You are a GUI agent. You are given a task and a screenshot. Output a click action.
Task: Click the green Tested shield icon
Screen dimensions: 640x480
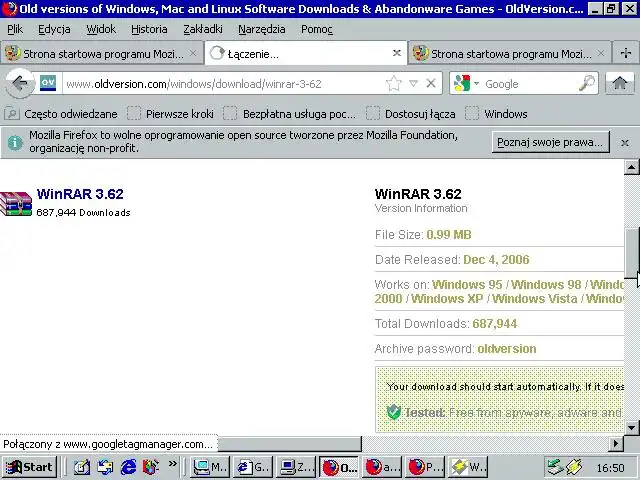(393, 412)
